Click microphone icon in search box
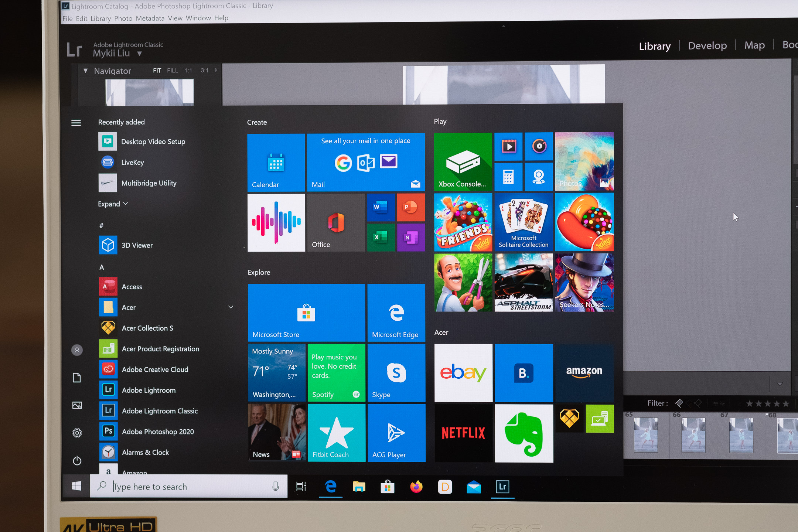798x532 pixels. (x=276, y=487)
